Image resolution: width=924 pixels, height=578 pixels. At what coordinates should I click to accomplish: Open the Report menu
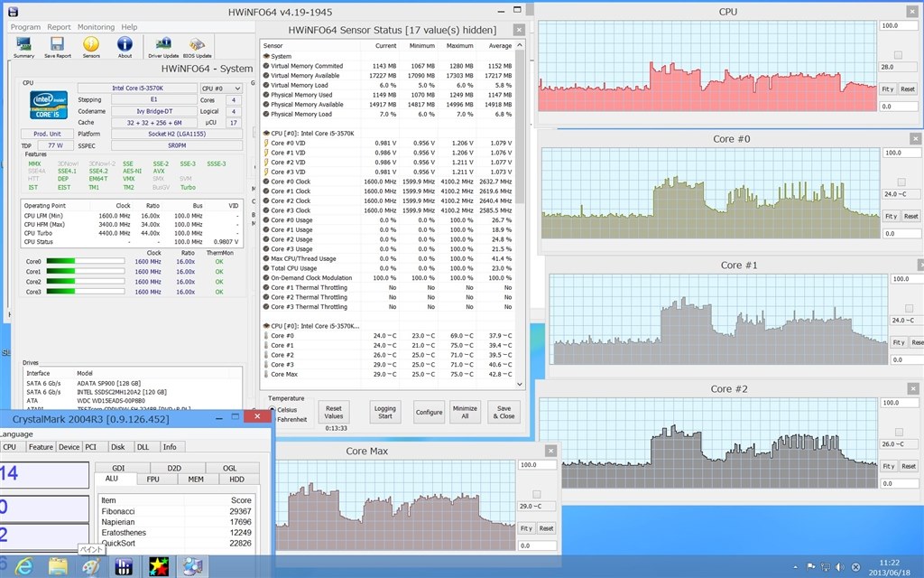(59, 27)
